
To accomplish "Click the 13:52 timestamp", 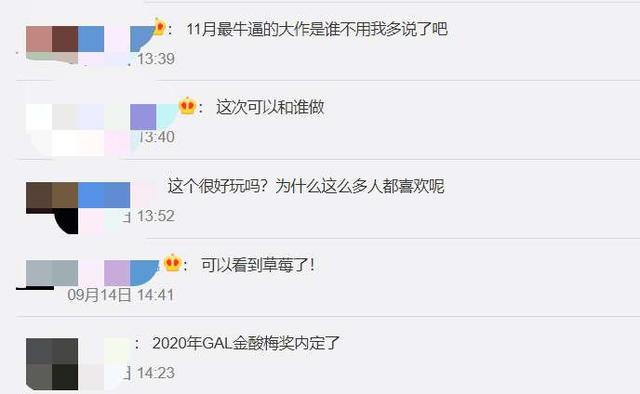I will [156, 216].
